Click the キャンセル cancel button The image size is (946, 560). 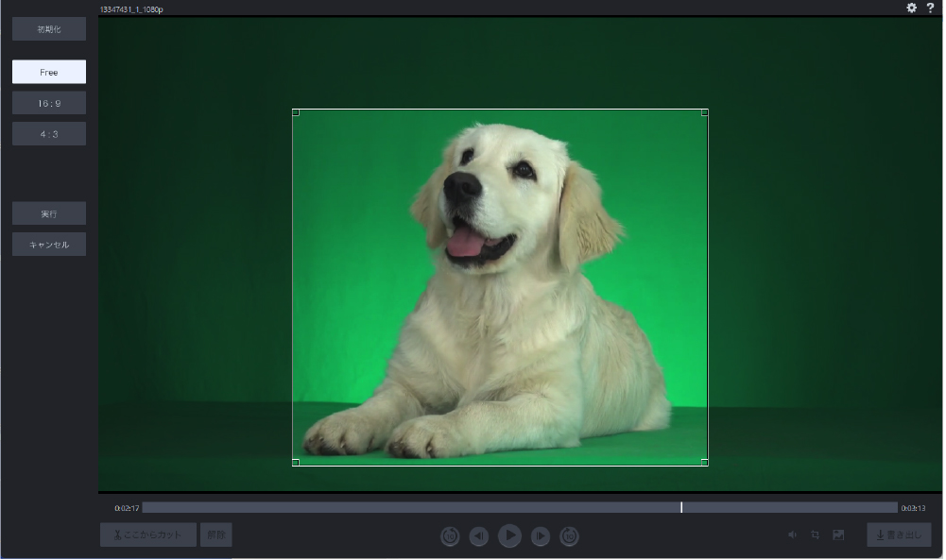[49, 245]
